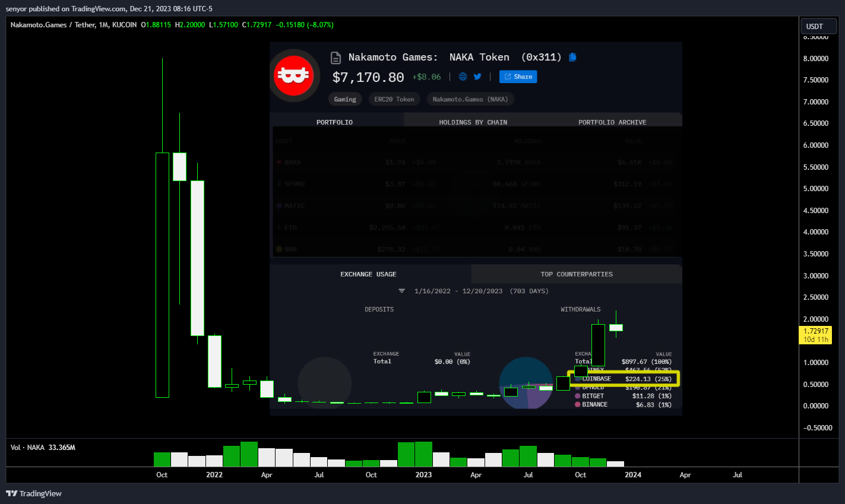This screenshot has height=504, width=845.
Task: Click the SFUND row in portfolio table
Action: tap(475, 184)
